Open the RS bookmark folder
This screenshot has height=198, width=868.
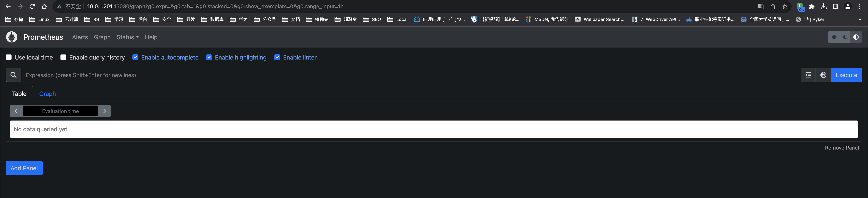[92, 19]
